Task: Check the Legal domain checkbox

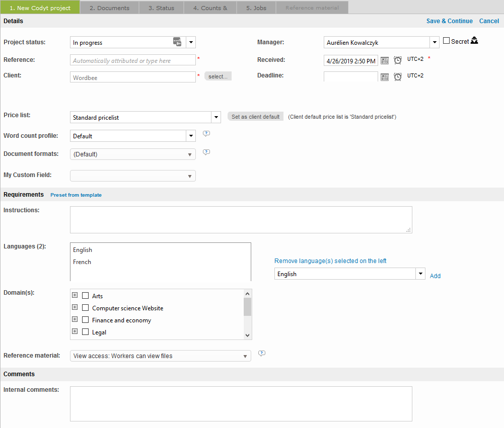Action: (85, 332)
